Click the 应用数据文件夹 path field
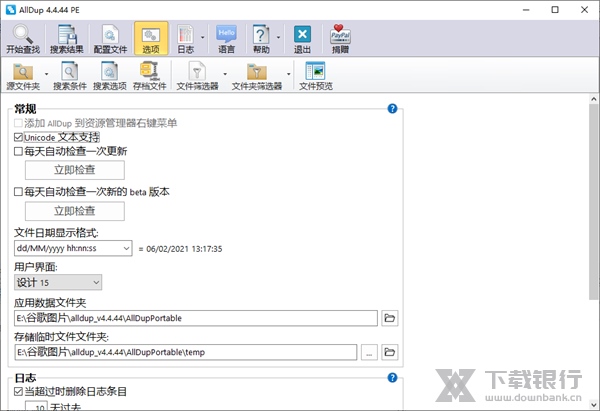600x411 pixels. [196, 318]
